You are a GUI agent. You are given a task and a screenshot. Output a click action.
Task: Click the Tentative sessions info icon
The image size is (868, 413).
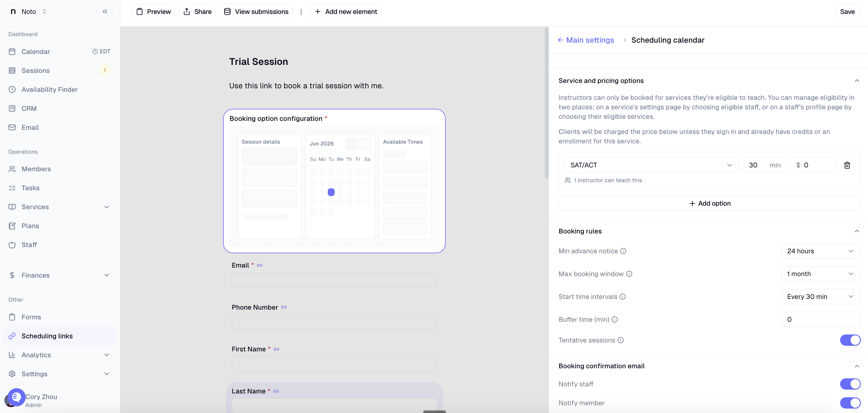point(620,340)
